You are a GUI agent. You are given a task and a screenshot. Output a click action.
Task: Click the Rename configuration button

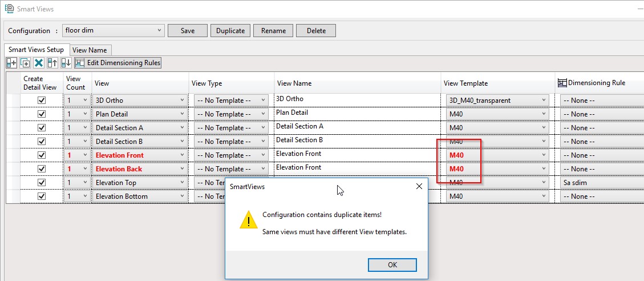273,31
